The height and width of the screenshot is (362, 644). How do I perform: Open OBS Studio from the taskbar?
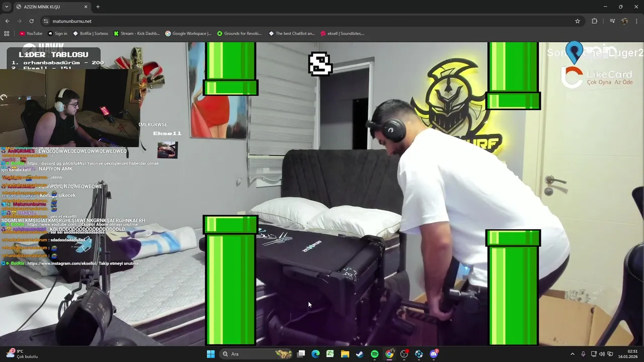click(x=404, y=354)
